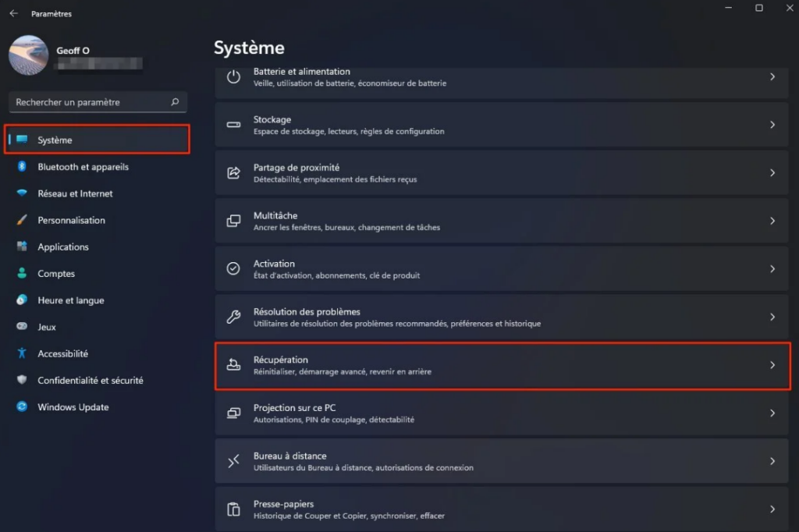Go back with the arrow button
The width and height of the screenshot is (799, 532).
(x=13, y=13)
